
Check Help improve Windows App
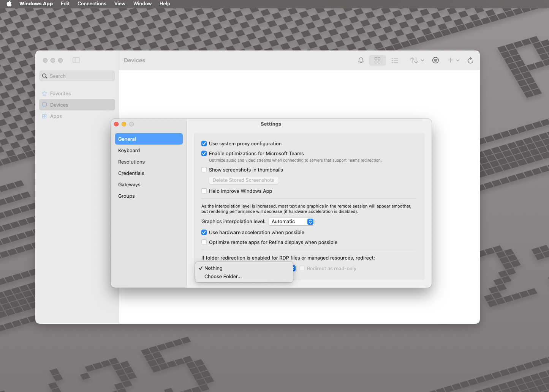(x=204, y=191)
